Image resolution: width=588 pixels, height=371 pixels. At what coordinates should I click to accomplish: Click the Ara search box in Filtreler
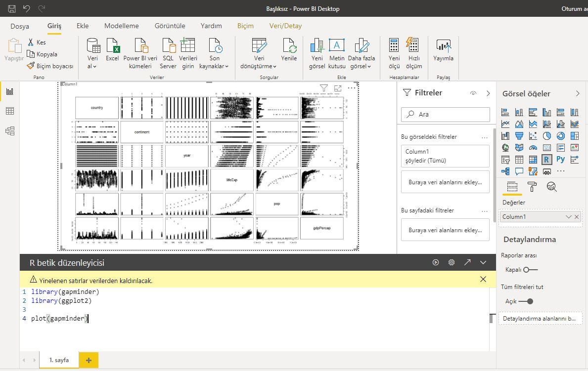(x=445, y=114)
